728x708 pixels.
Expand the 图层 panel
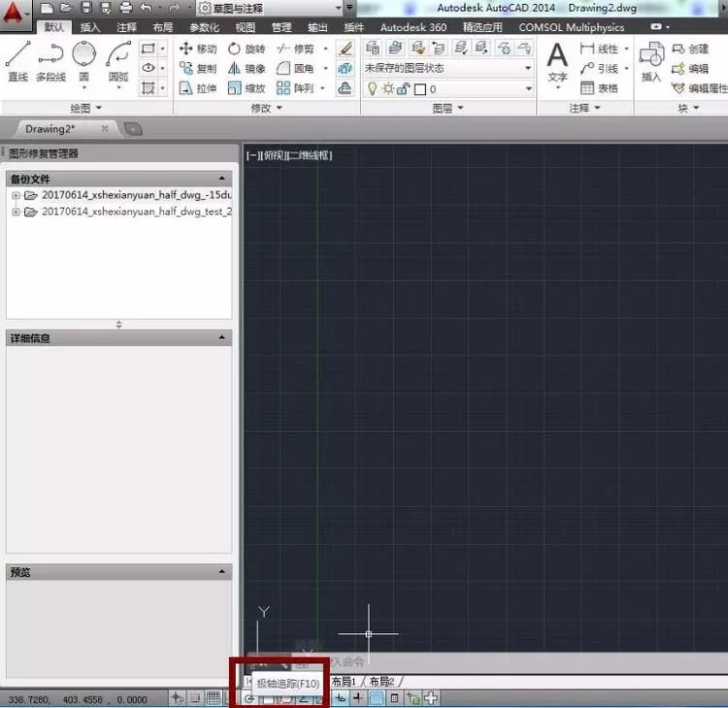pyautogui.click(x=448, y=108)
